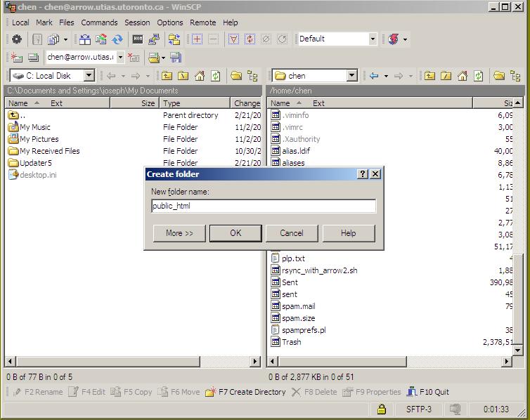Open the Files menu
Screen dimensions: 530x420
pos(66,22)
